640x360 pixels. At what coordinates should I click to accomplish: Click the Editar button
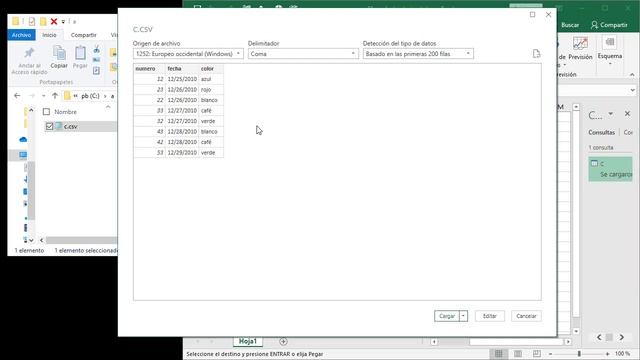pyautogui.click(x=490, y=316)
